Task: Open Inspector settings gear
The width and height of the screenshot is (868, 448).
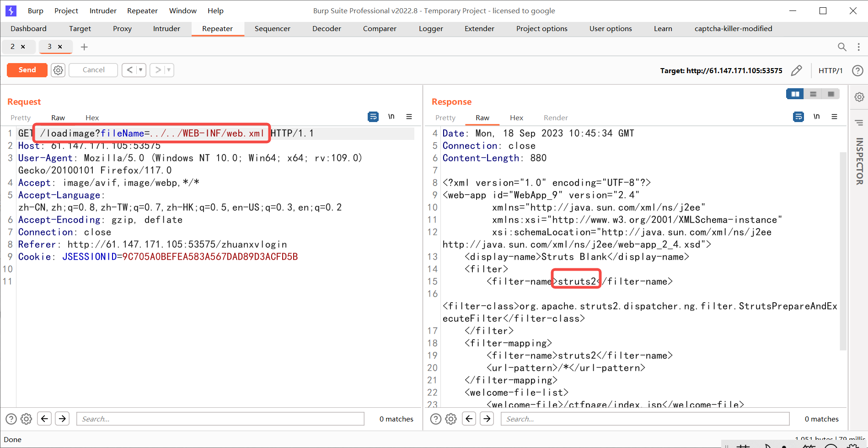Action: [859, 97]
